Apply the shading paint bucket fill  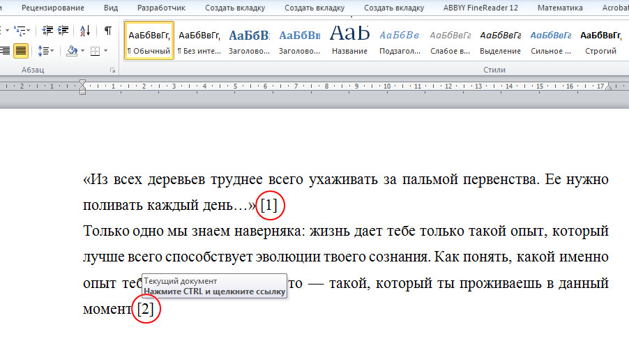click(x=72, y=51)
